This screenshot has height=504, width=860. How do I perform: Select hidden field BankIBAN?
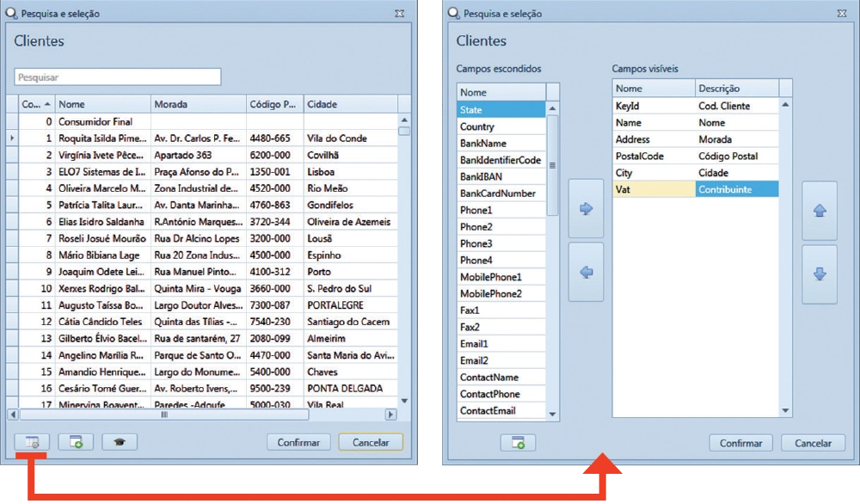click(501, 176)
